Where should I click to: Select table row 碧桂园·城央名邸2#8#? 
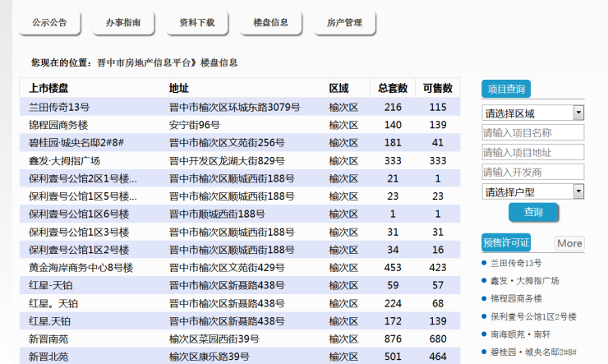[240, 143]
